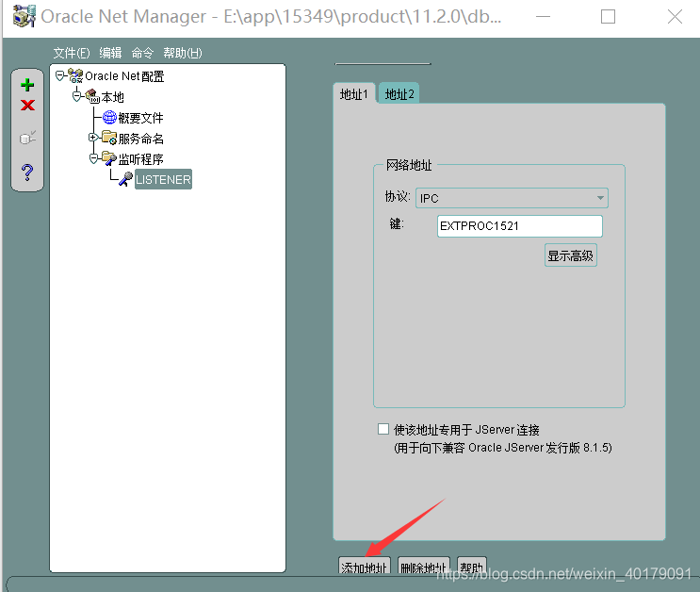Click the 显示高级 button
The image size is (700, 592).
(x=571, y=255)
